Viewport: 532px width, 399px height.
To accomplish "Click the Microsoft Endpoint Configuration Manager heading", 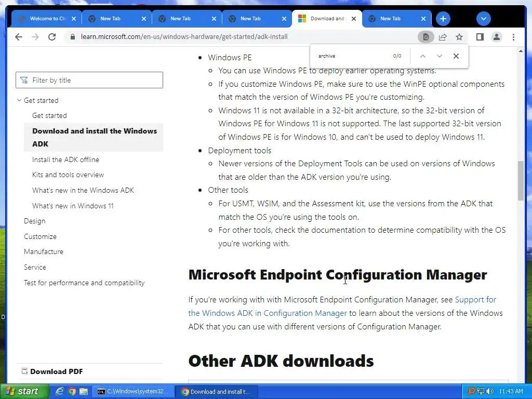I will pos(338,274).
